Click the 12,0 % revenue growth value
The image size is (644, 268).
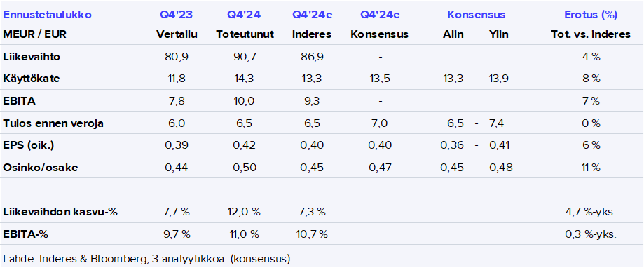[245, 213]
